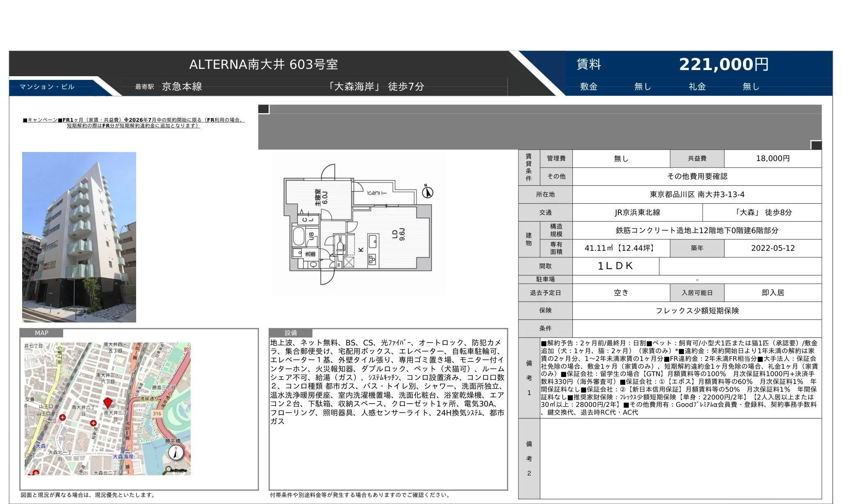Select address 東京都品川区 南大井3-13-4
Screen dimensions: 843x504
pos(697,195)
